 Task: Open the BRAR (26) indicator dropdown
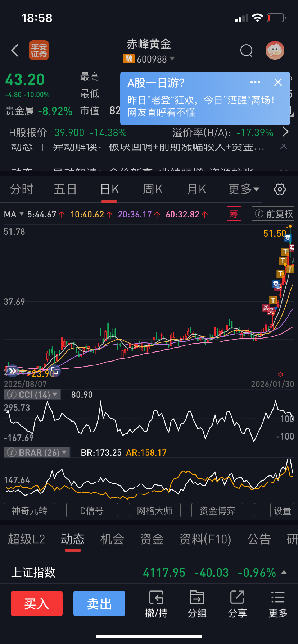point(37,452)
